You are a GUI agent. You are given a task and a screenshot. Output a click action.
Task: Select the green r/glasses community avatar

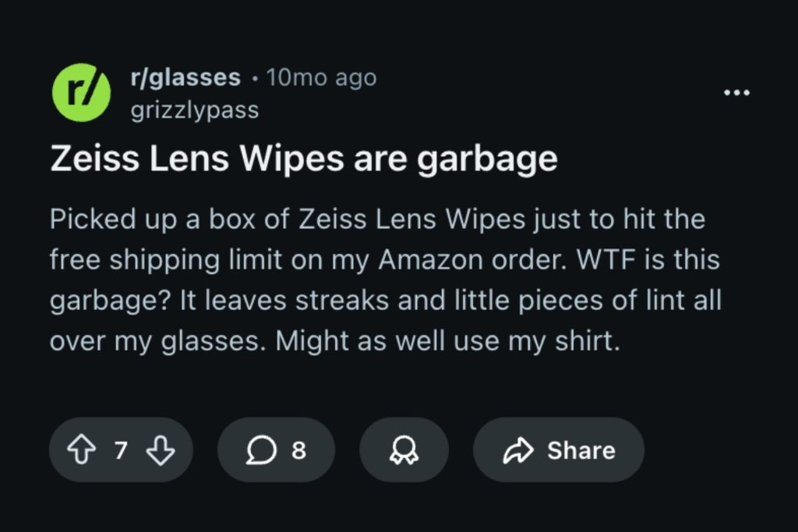click(x=83, y=91)
